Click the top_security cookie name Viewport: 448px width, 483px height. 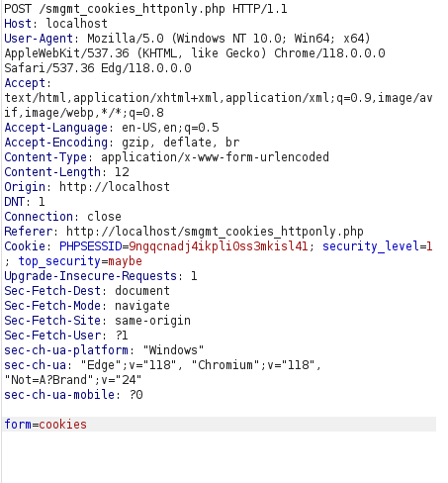pyautogui.click(x=59, y=261)
